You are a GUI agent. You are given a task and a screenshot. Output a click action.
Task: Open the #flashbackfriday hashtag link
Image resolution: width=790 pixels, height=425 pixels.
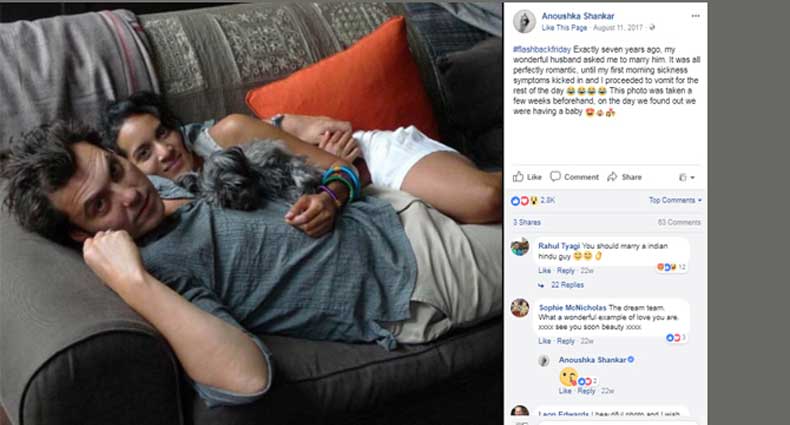tap(542, 49)
